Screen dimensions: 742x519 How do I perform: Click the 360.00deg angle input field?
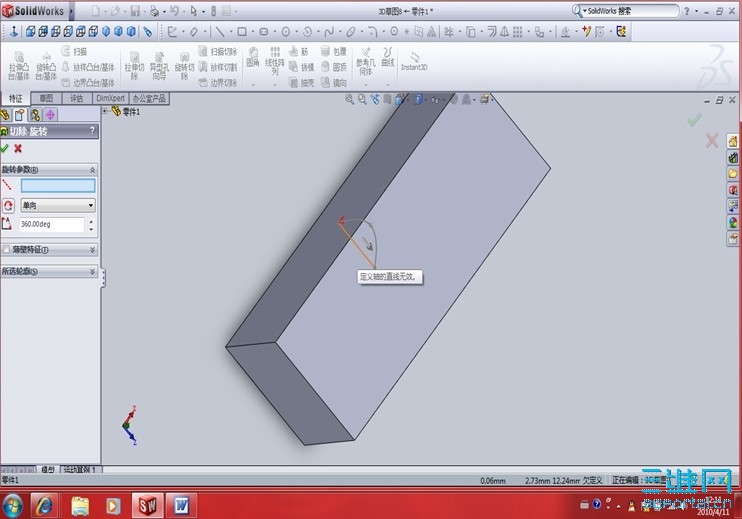(x=52, y=224)
